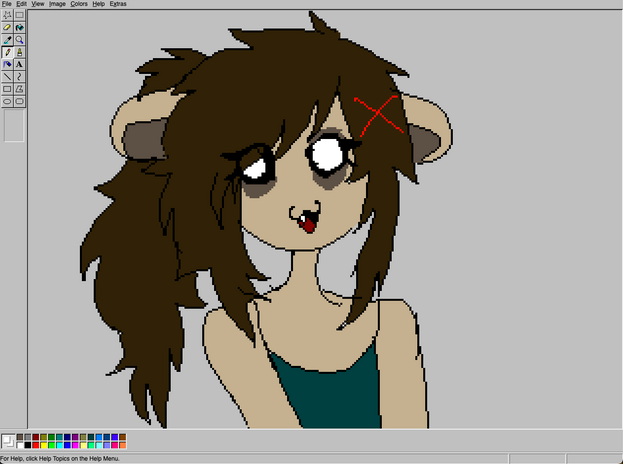Select the Rectangle shape tool

[x=7, y=89]
